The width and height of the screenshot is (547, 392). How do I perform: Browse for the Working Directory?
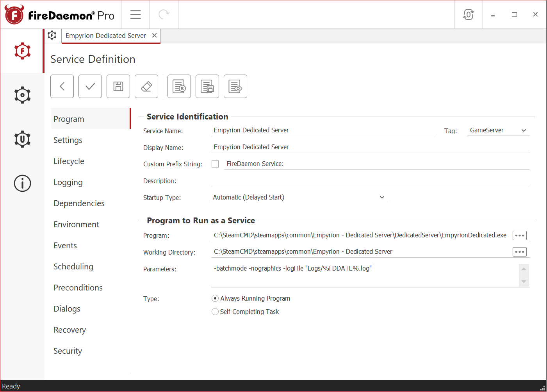tap(519, 252)
